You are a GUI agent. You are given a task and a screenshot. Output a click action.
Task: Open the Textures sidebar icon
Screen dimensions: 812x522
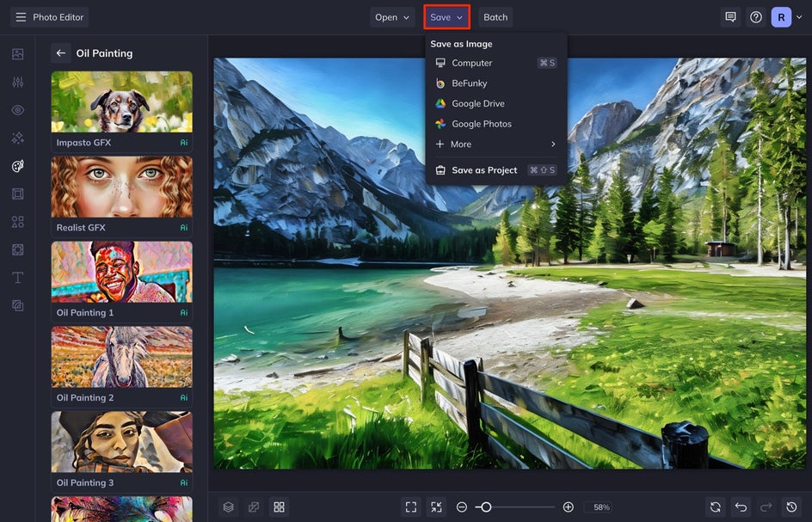17,305
